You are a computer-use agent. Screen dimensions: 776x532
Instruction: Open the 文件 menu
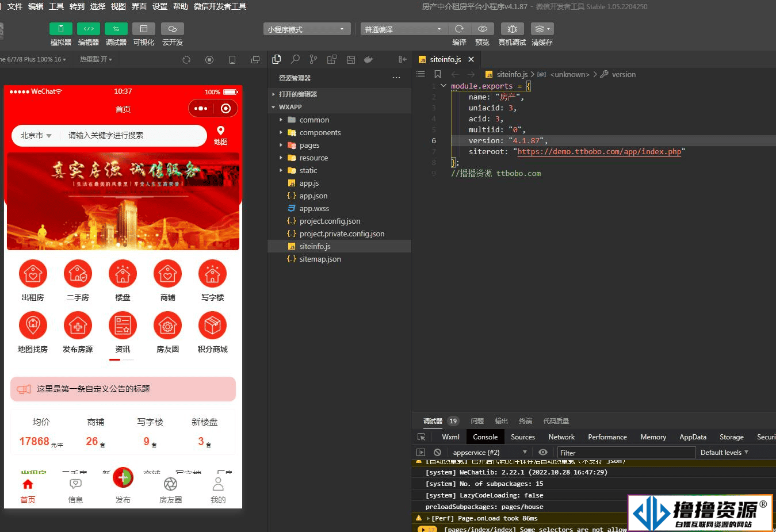(14, 6)
